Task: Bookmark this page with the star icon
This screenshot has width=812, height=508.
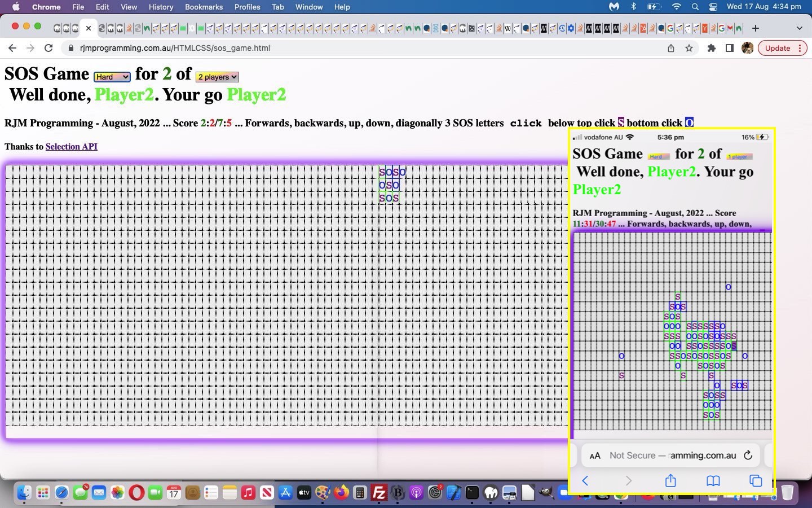Action: pyautogui.click(x=689, y=48)
